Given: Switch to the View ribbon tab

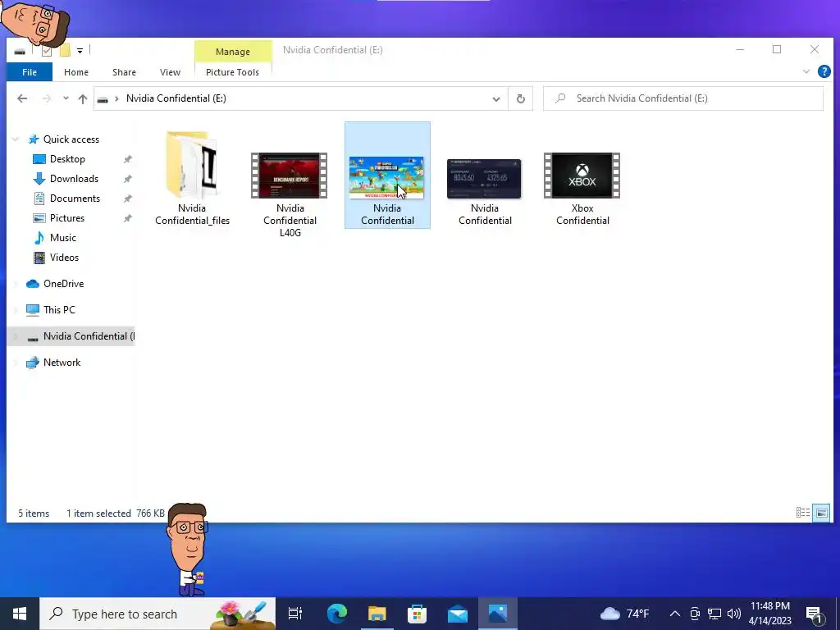Looking at the screenshot, I should pos(170,72).
